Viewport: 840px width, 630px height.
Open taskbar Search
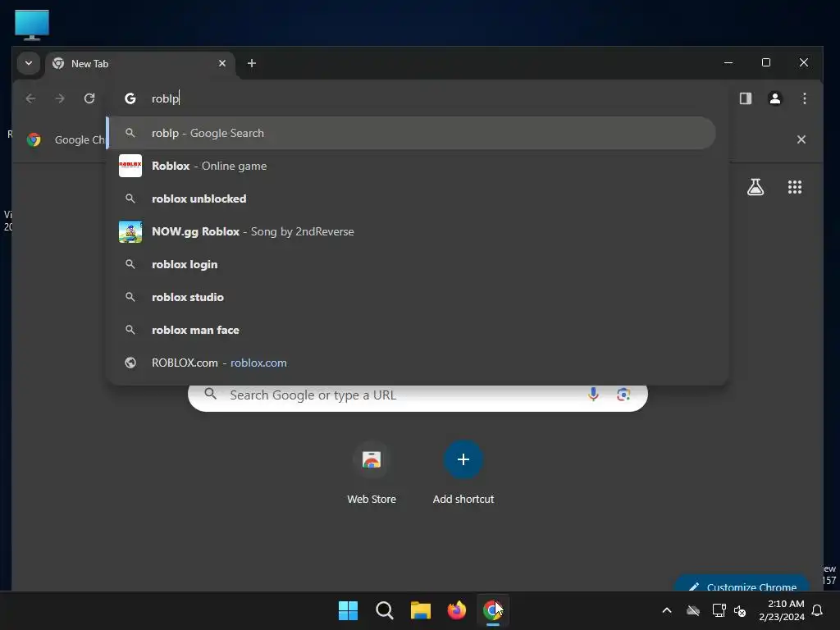point(384,610)
